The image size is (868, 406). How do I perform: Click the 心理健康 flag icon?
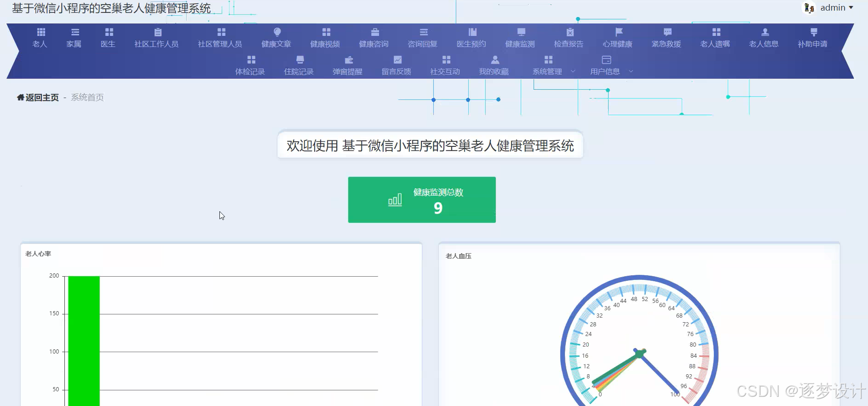tap(619, 32)
